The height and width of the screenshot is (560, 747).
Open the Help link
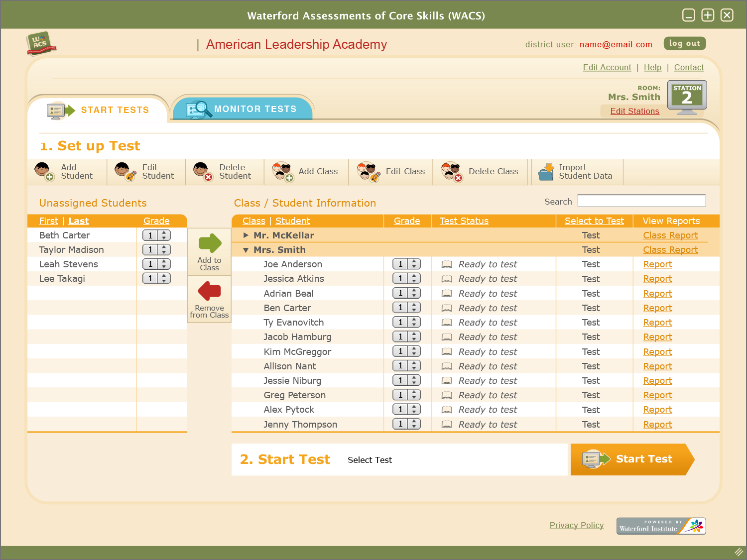click(x=652, y=67)
